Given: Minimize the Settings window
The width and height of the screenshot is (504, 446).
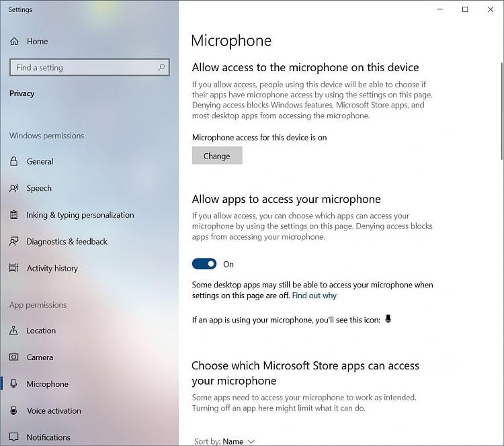Looking at the screenshot, I should tap(439, 9).
